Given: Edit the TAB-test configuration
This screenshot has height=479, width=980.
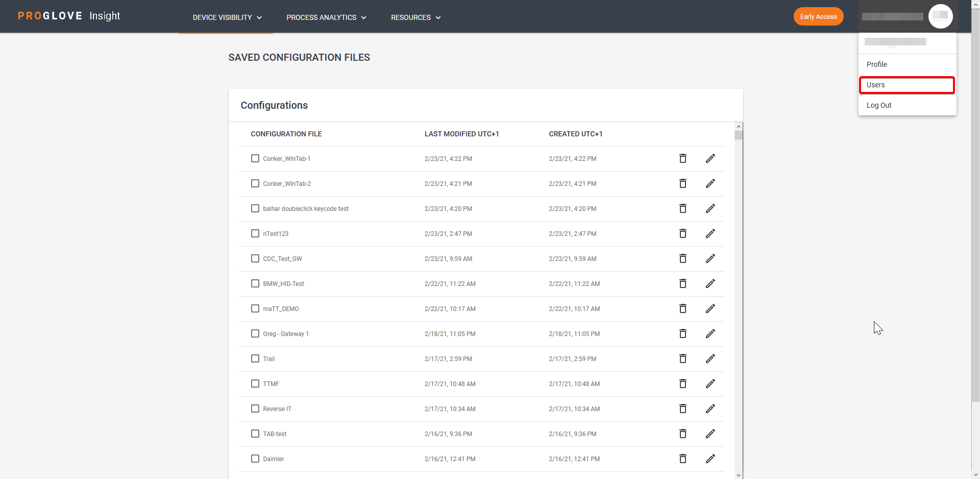Looking at the screenshot, I should (x=710, y=434).
